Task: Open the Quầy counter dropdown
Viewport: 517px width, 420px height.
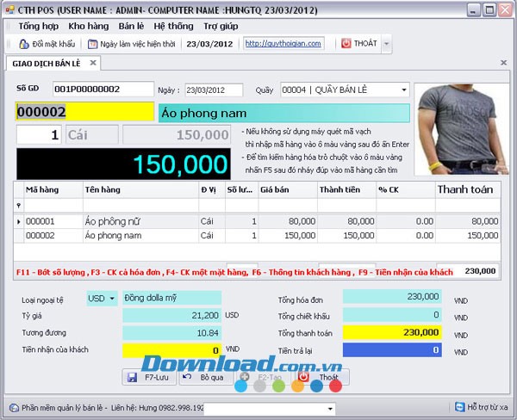Action: (404, 90)
